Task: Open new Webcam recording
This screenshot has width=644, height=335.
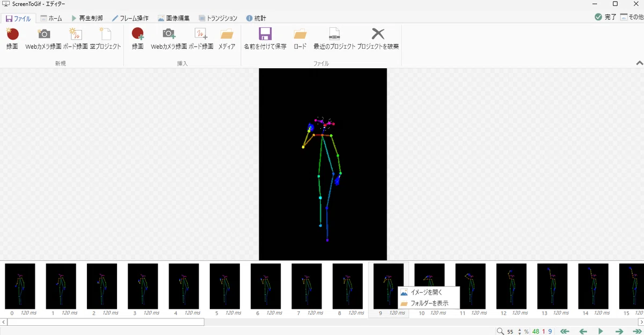Action: tap(43, 38)
